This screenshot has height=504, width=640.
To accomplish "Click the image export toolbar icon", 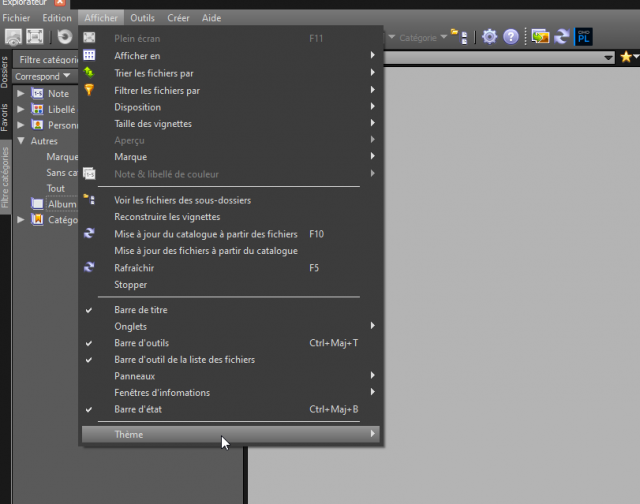I will (540, 37).
